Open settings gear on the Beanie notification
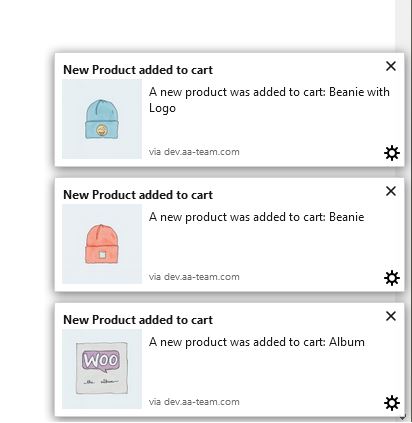The width and height of the screenshot is (412, 423). [392, 278]
